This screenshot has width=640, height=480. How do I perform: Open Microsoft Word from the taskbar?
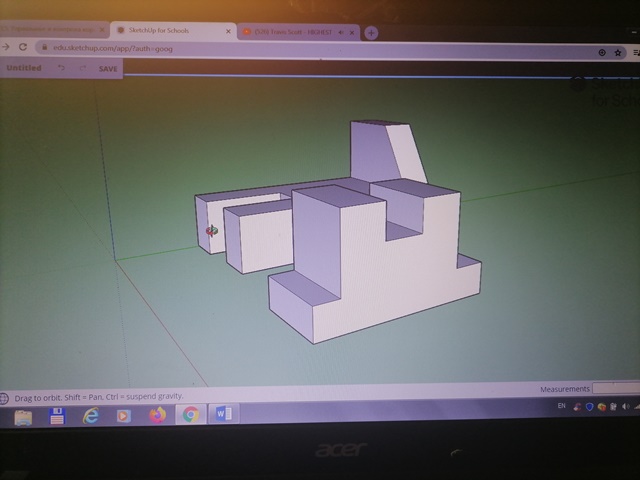[222, 414]
